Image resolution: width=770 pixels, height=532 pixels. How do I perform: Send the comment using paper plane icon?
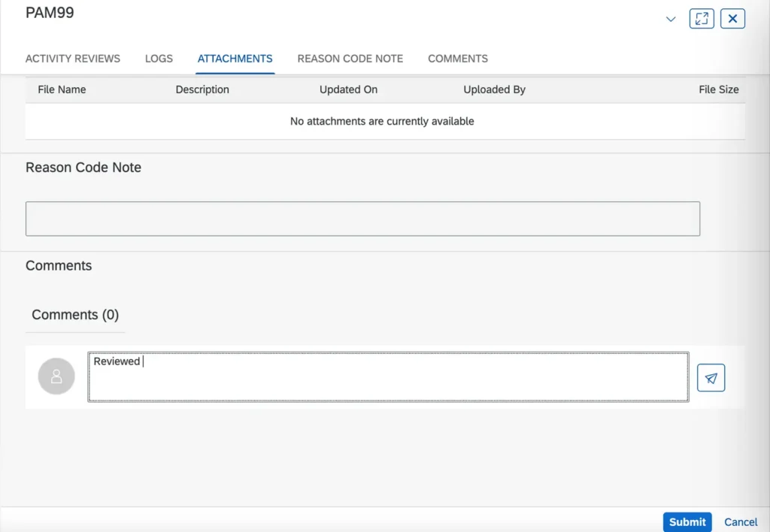pyautogui.click(x=711, y=377)
